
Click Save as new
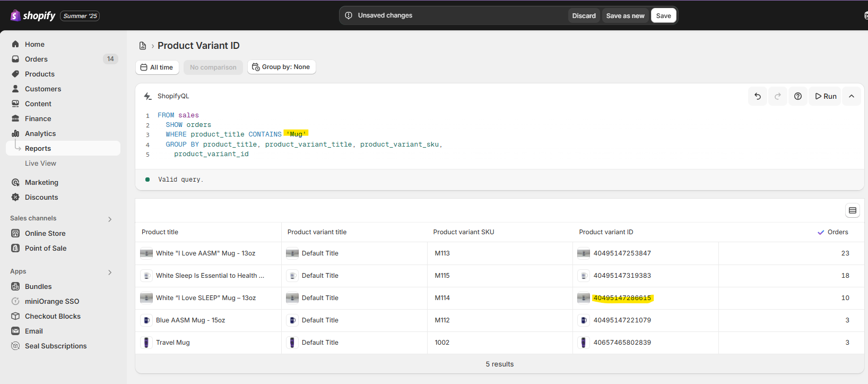pos(625,15)
